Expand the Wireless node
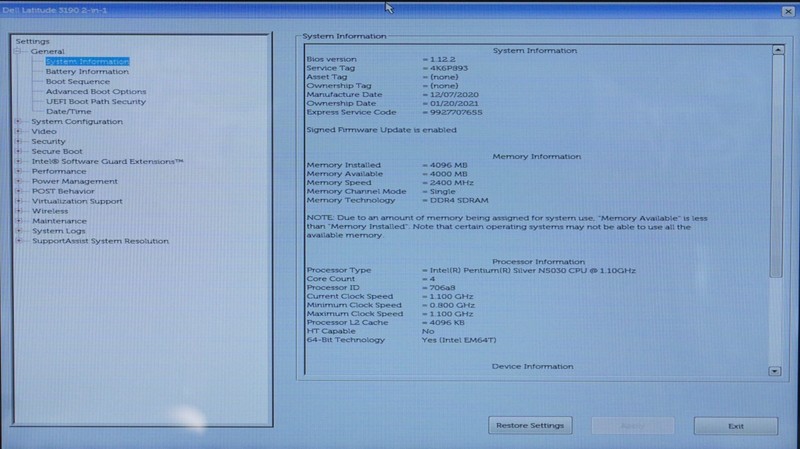 tap(18, 211)
